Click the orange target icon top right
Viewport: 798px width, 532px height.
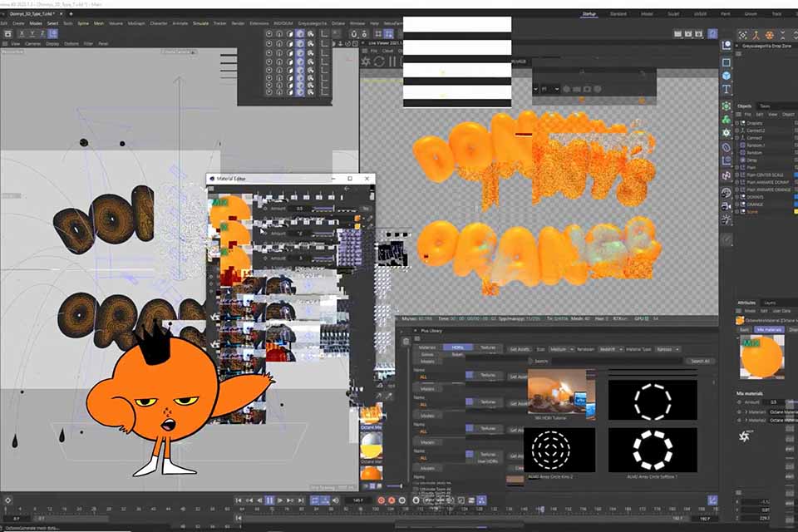click(770, 35)
